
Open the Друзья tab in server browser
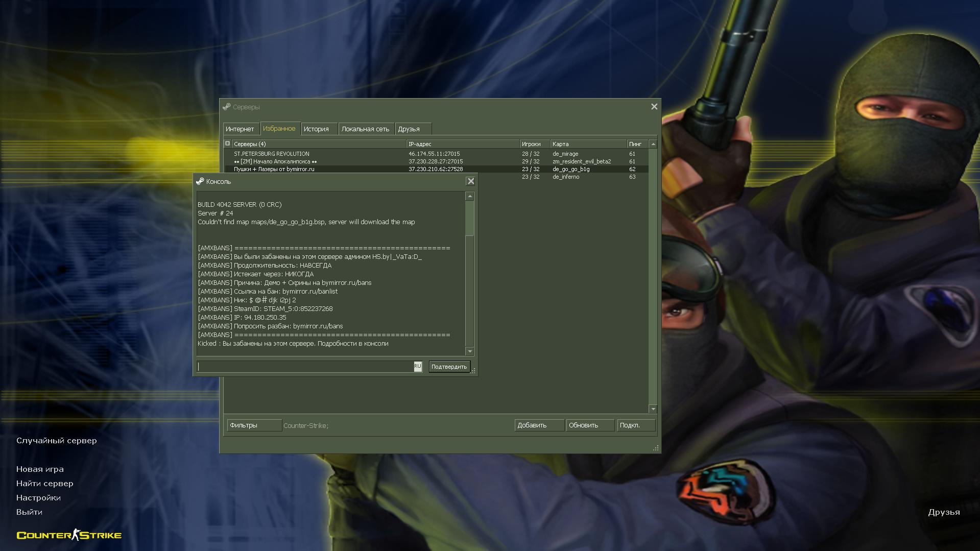point(413,129)
